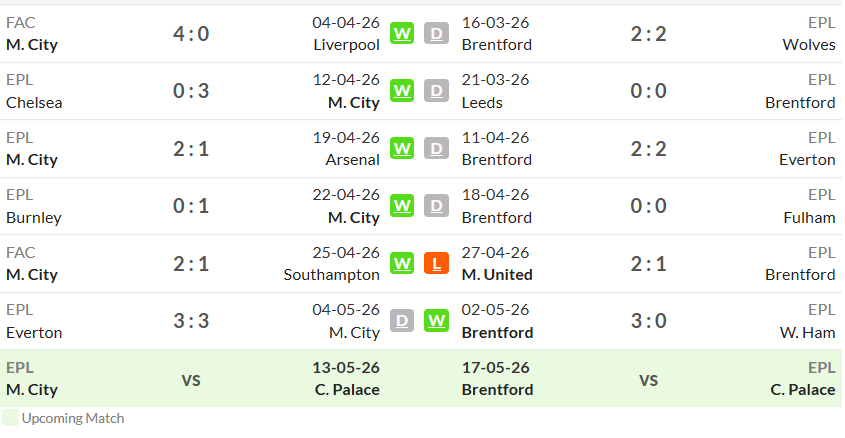The image size is (845, 438).
Task: Select the Wolves team name
Action: coord(809,45)
